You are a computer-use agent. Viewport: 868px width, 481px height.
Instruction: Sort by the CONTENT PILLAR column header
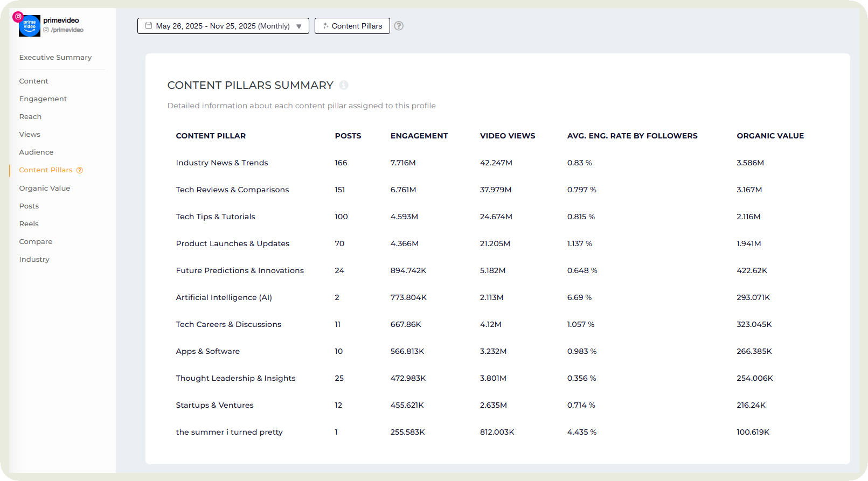click(x=211, y=136)
